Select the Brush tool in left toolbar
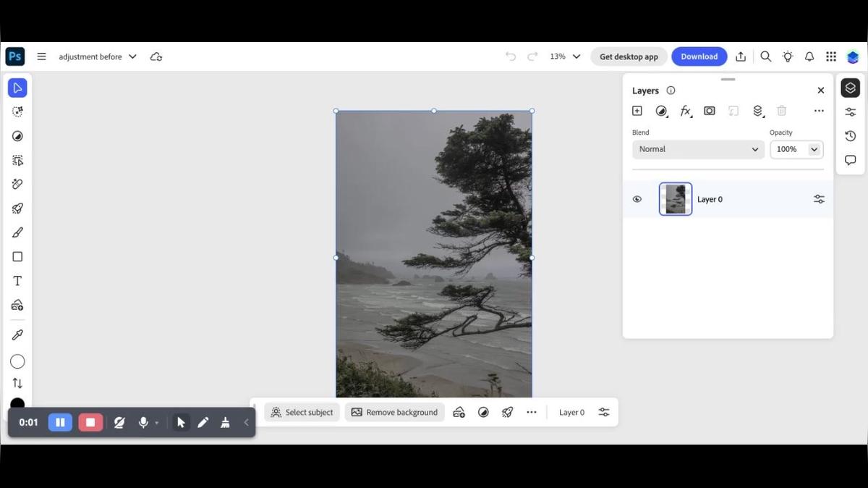The width and height of the screenshot is (868, 488). [17, 232]
